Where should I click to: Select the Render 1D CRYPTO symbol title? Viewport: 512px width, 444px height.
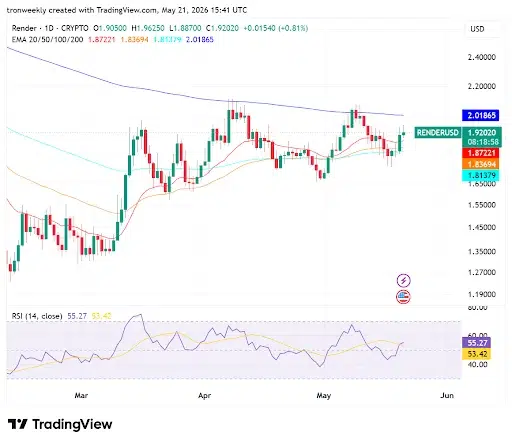(50, 28)
